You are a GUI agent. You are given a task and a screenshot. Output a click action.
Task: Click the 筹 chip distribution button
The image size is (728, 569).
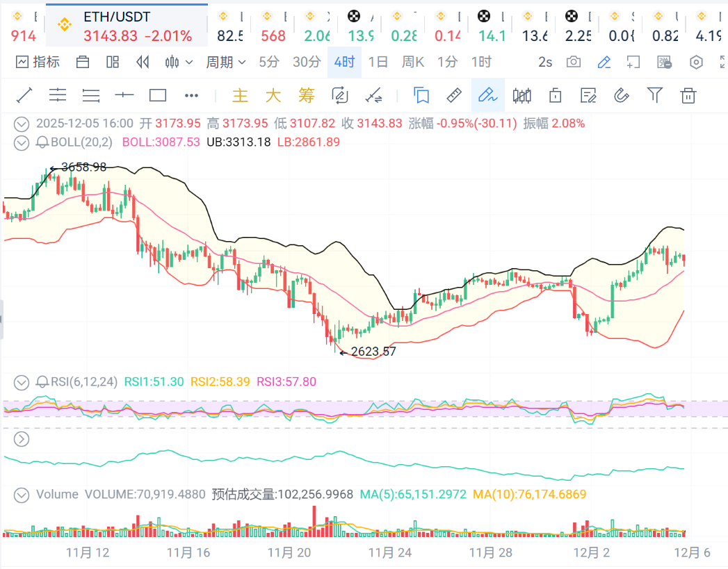306,95
